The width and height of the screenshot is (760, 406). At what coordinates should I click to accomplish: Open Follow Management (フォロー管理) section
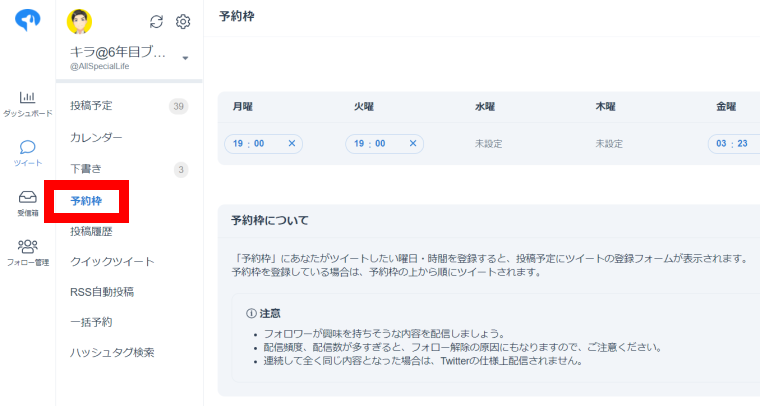tap(28, 252)
